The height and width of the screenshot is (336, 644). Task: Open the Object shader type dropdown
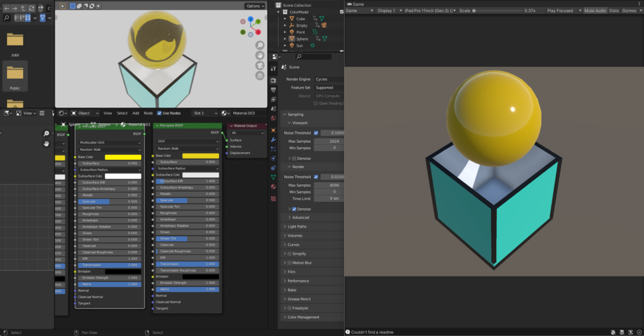85,113
